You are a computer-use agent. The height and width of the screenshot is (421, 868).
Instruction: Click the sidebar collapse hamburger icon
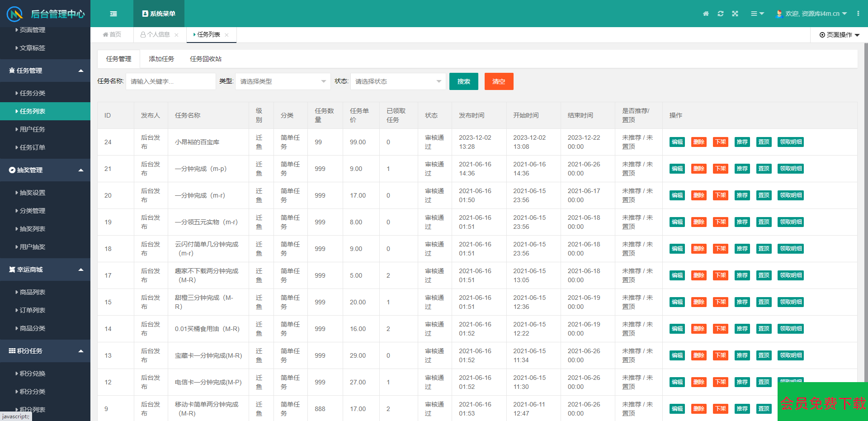click(113, 14)
